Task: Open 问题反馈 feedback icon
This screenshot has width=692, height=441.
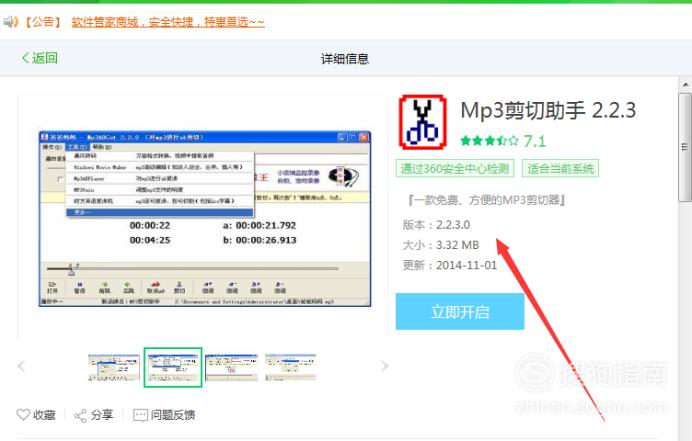Action: (x=140, y=415)
